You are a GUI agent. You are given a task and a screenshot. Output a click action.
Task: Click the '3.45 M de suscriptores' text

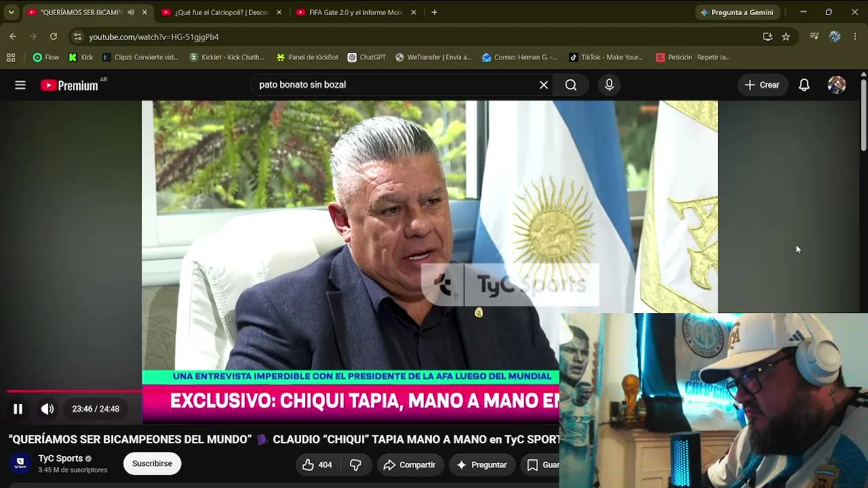(73, 470)
